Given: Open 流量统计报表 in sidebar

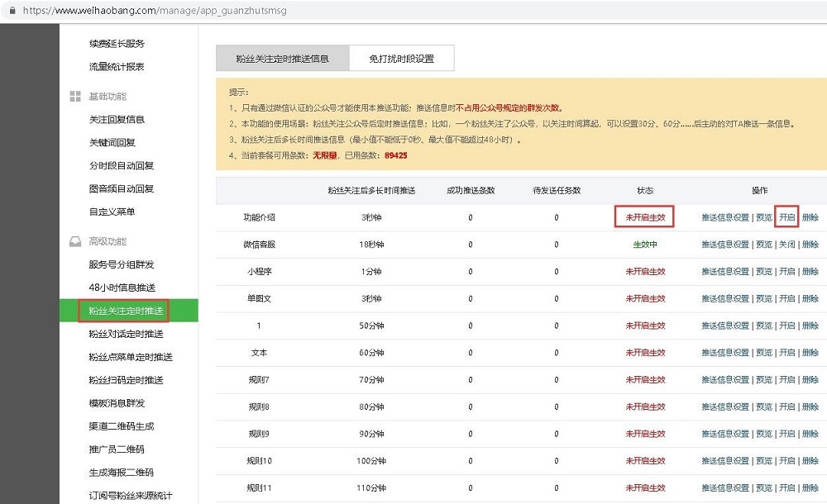Looking at the screenshot, I should tap(117, 66).
